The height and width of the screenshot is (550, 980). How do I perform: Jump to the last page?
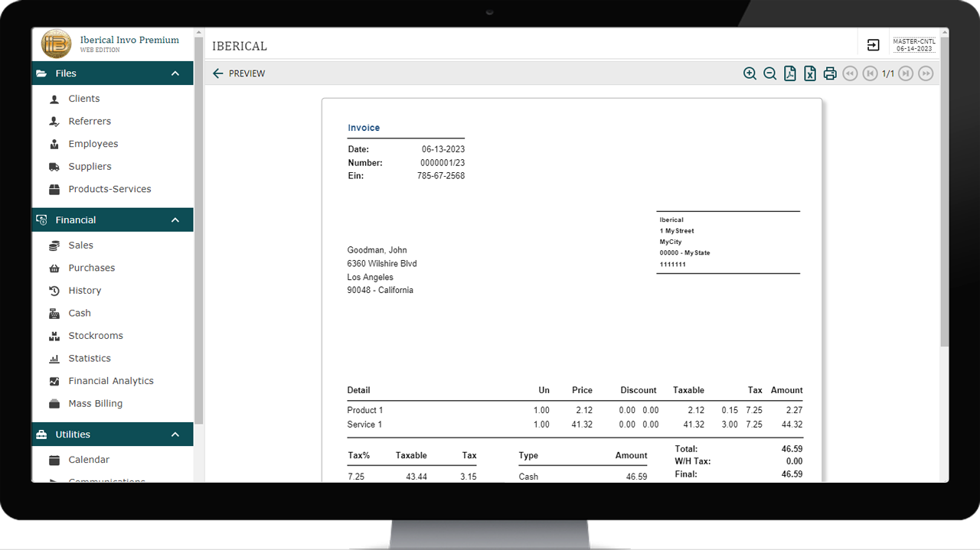point(926,73)
